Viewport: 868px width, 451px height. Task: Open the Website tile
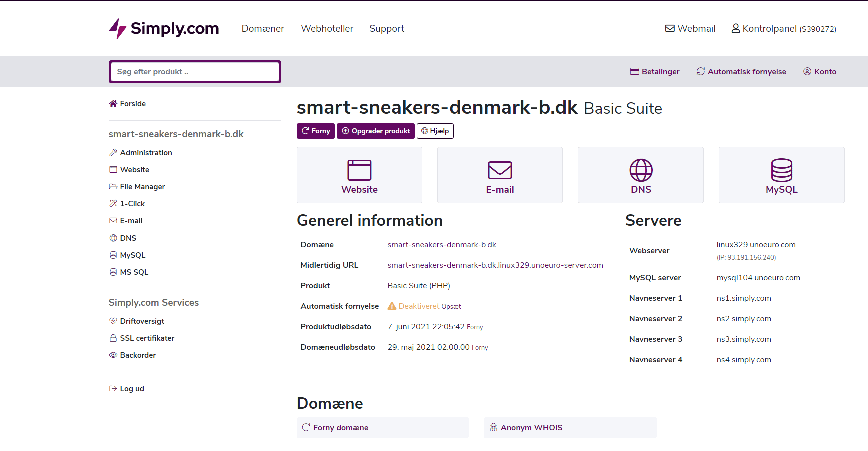point(359,175)
